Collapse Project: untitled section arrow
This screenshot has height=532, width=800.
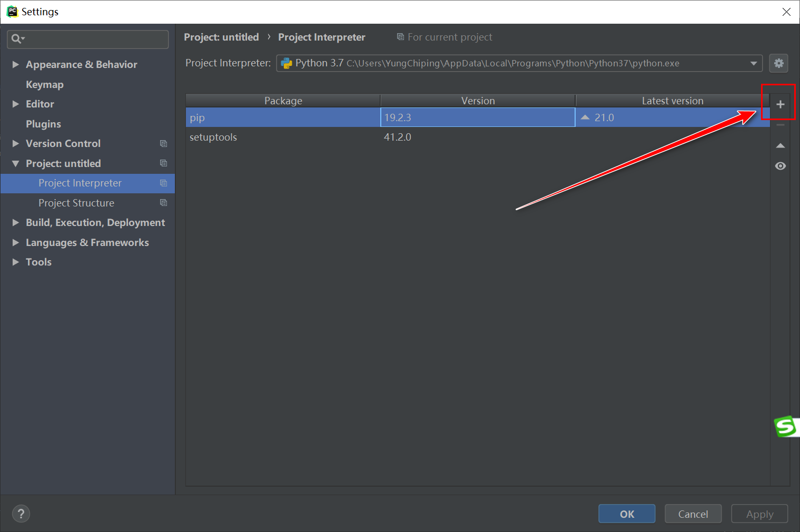pyautogui.click(x=16, y=163)
